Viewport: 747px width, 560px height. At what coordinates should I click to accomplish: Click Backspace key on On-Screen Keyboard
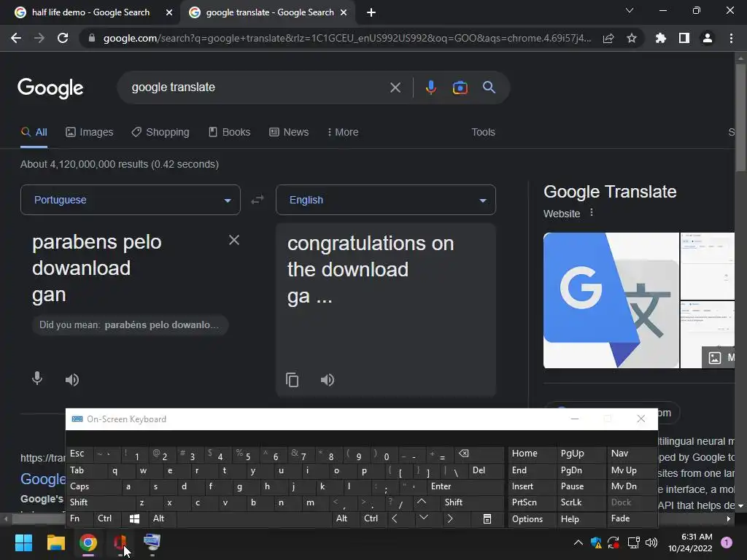[x=479, y=454]
